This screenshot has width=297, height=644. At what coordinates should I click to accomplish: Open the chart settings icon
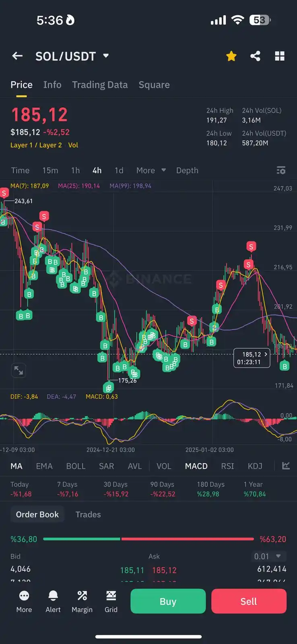point(281,170)
